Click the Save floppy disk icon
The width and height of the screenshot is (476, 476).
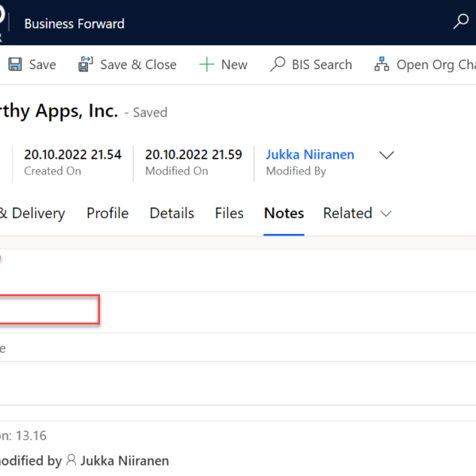[x=14, y=65]
